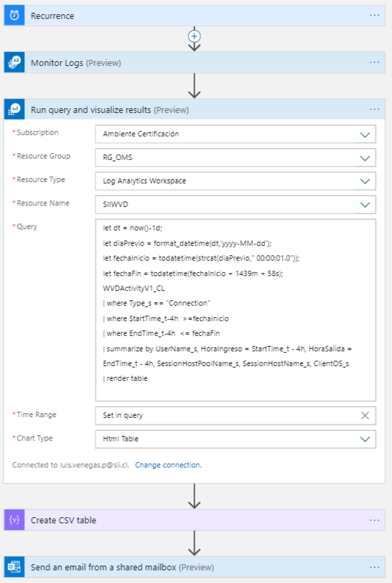Click the 'let fechaFin' query line

pos(193,273)
